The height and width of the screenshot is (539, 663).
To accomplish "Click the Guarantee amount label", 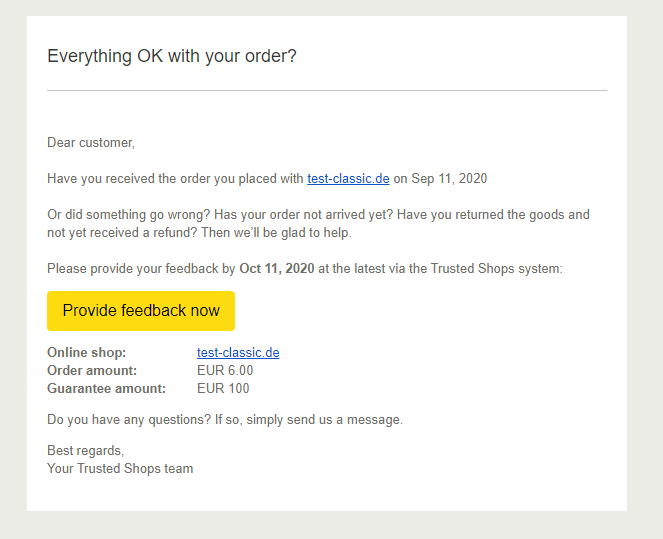I will tap(107, 389).
